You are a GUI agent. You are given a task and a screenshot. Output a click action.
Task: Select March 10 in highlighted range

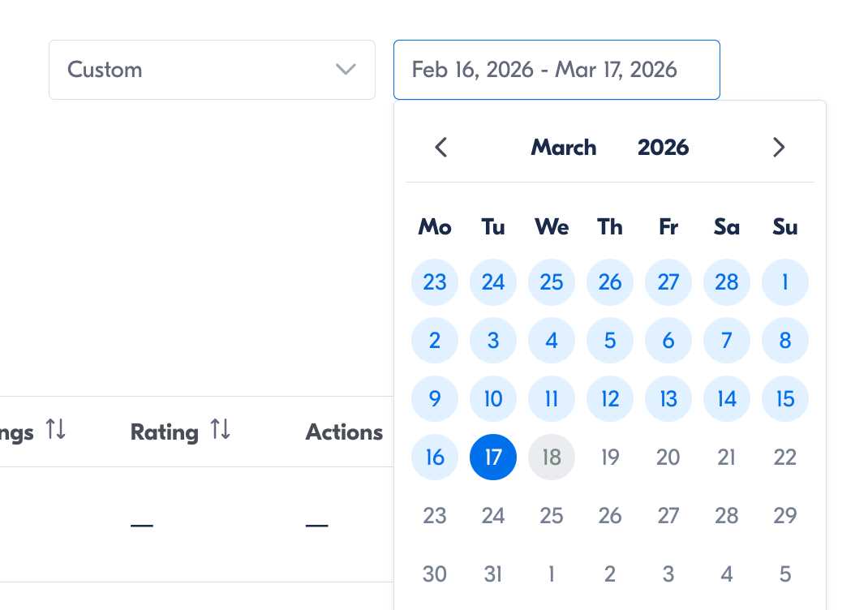point(493,399)
